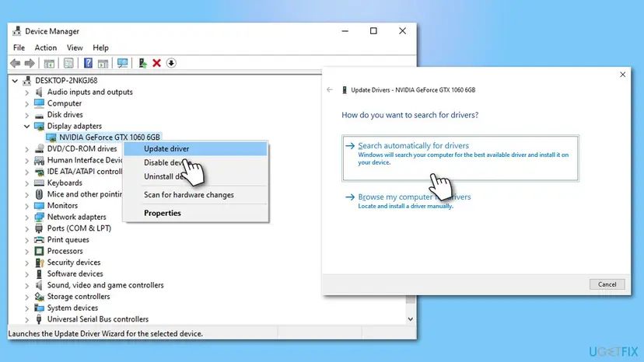Click Search automatically for drivers option
Viewport: 644px width, 362px height.
[x=460, y=158]
